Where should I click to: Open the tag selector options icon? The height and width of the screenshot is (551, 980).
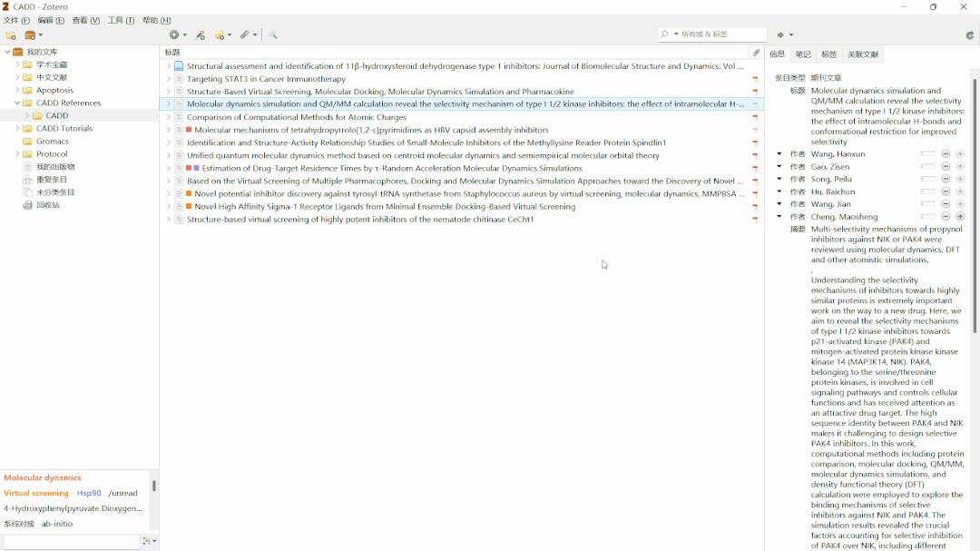click(x=148, y=541)
